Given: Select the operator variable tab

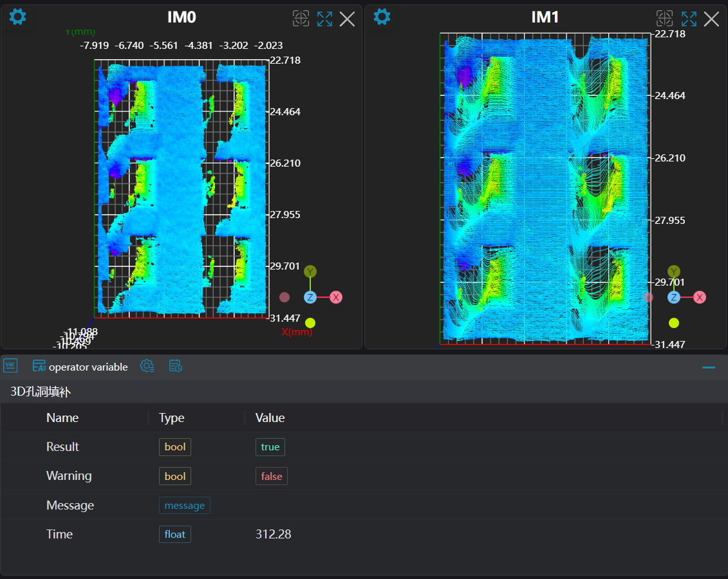Looking at the screenshot, I should (x=80, y=367).
